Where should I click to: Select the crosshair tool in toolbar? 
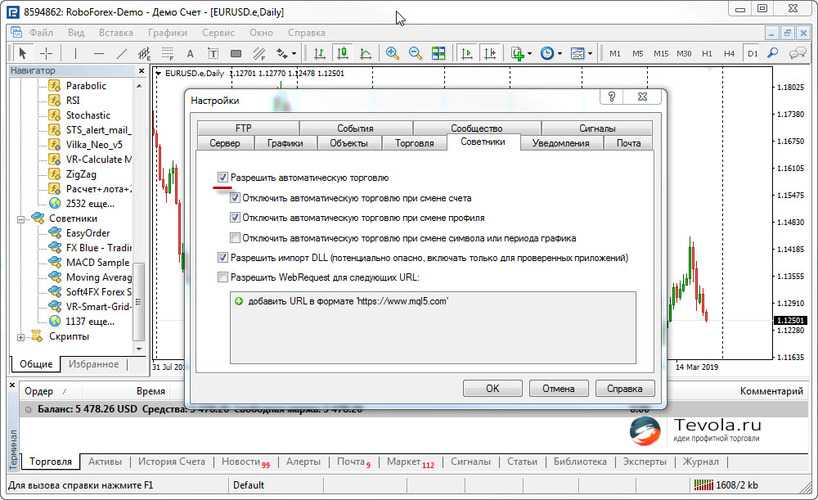pyautogui.click(x=46, y=53)
